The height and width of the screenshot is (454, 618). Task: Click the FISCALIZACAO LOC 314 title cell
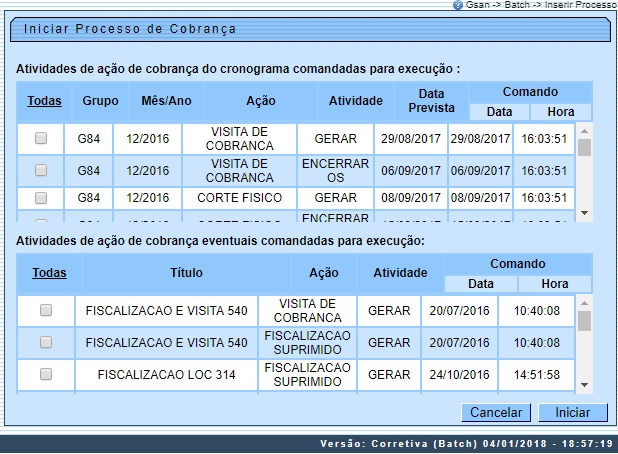point(166,374)
